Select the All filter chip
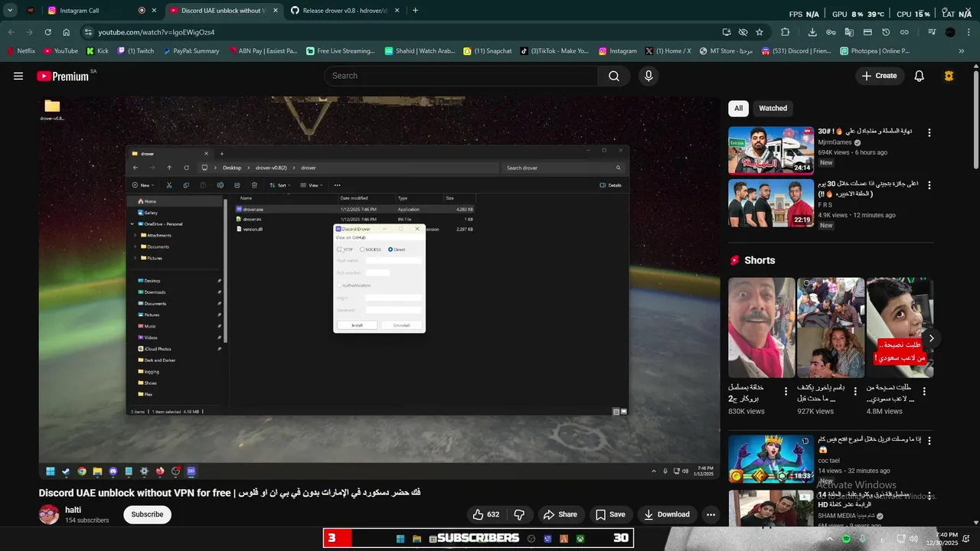980x551 pixels. point(738,108)
